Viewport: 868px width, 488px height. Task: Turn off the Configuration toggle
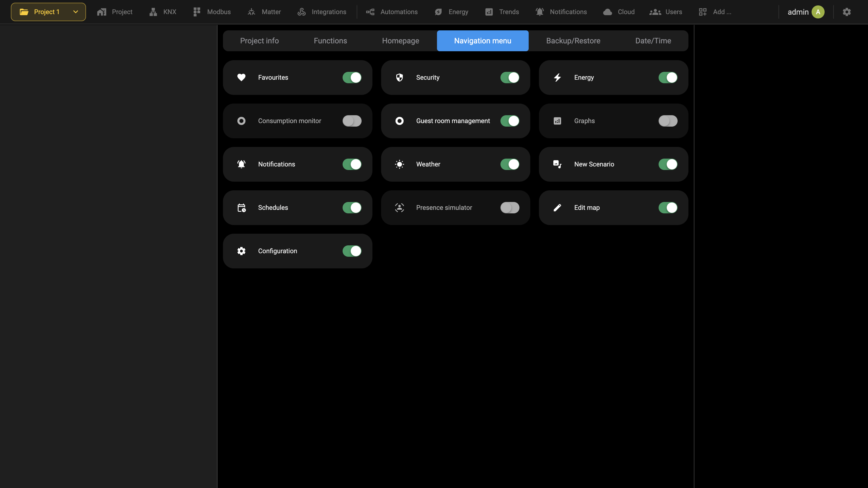352,251
